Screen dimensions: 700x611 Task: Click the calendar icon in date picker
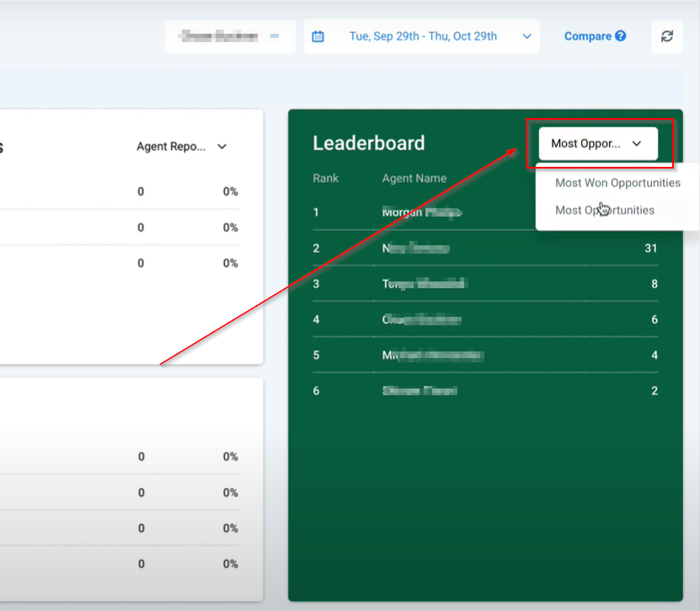318,36
